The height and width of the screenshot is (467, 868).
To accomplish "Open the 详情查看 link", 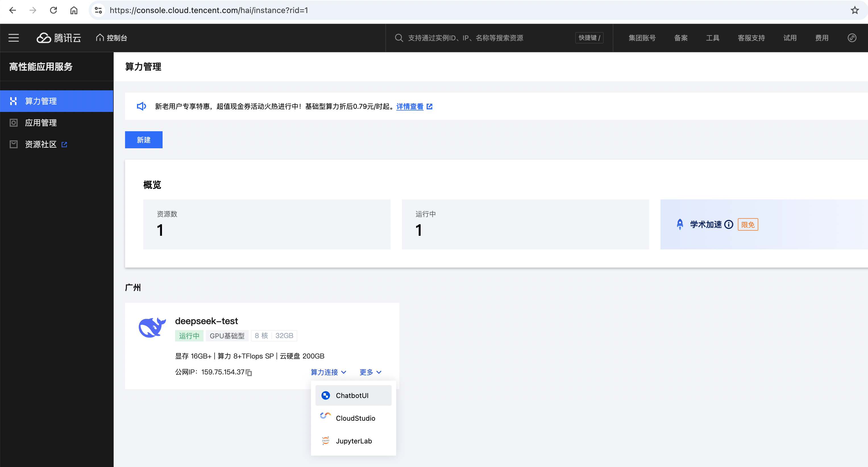I will (410, 107).
